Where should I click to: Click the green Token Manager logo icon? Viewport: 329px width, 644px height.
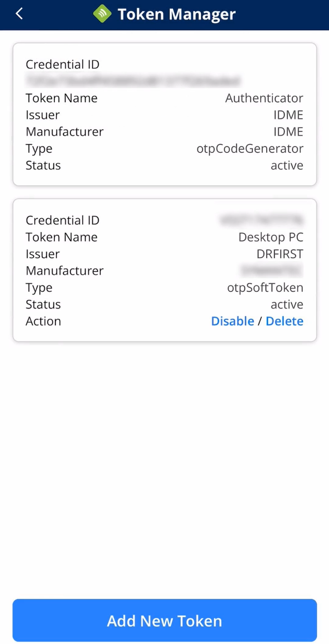pos(102,14)
